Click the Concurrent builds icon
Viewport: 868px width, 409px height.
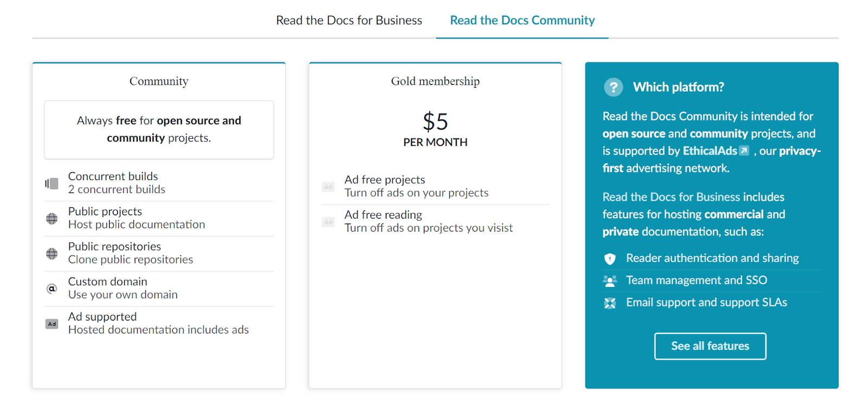click(52, 183)
